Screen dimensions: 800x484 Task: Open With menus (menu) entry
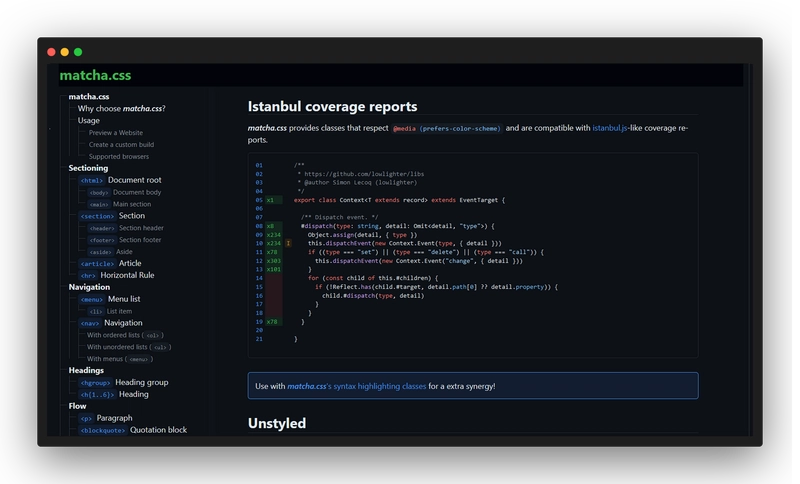coord(120,359)
